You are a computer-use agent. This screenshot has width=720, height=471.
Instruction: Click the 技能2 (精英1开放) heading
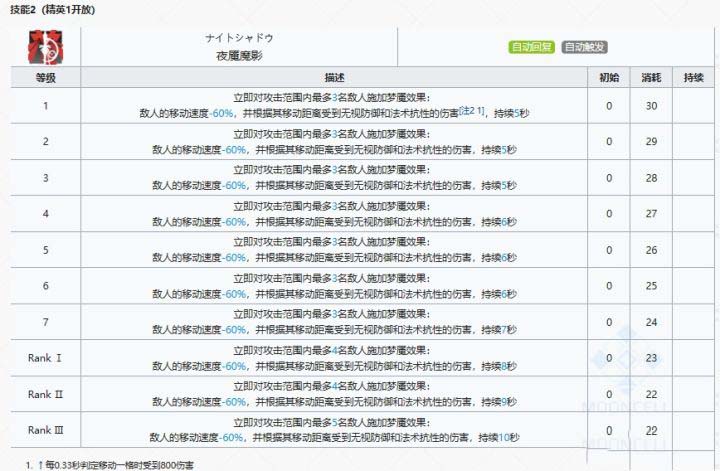click(52, 8)
